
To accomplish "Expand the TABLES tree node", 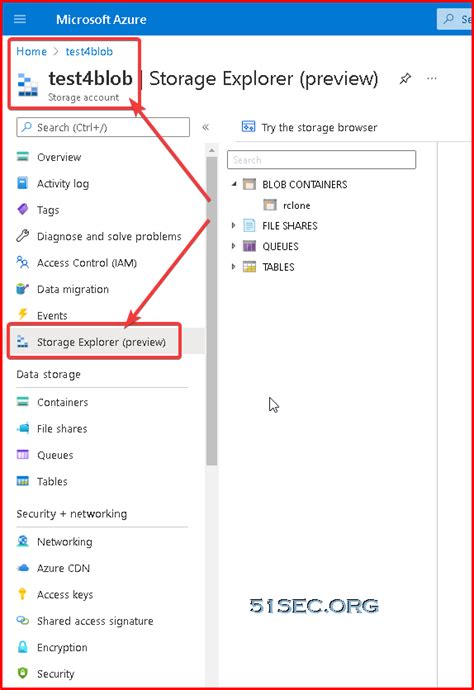I will click(x=234, y=266).
